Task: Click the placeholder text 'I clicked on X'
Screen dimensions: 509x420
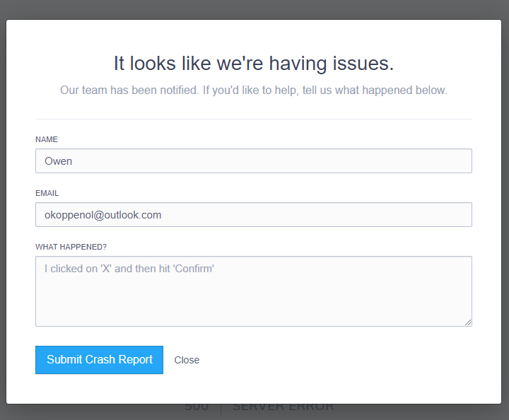Action: pos(129,269)
